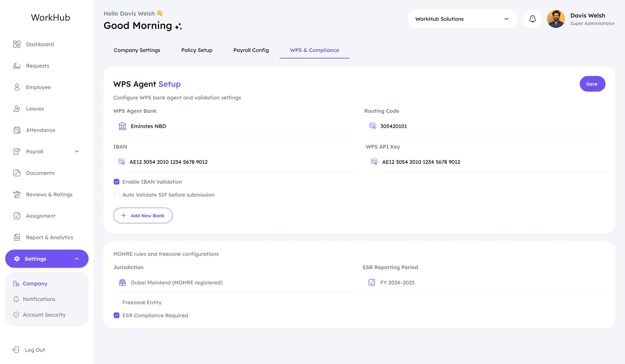This screenshot has height=364, width=625.
Task: Click the Add New Bank button
Action: 143,215
